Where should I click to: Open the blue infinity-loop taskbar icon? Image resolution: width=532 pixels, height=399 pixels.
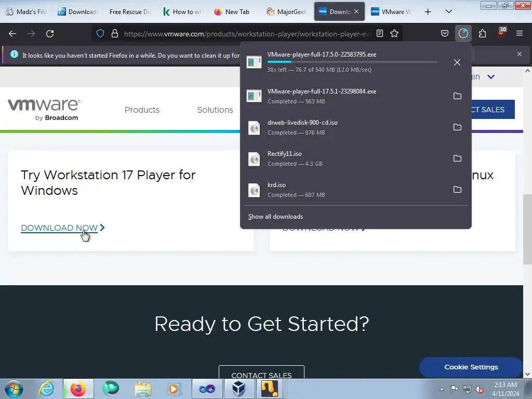click(x=207, y=389)
